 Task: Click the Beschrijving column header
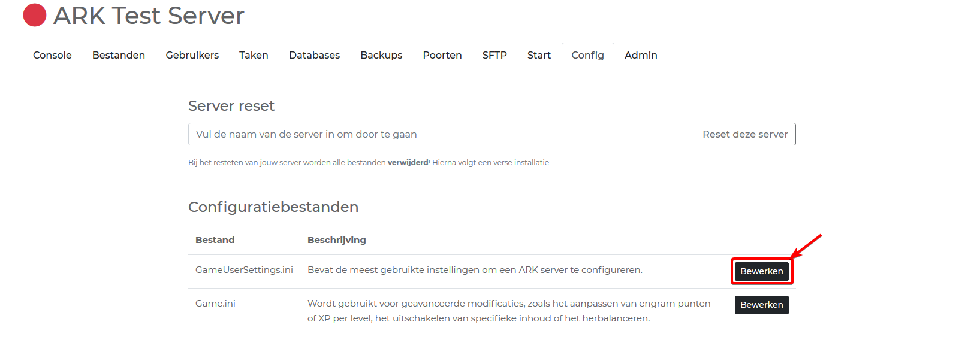(336, 240)
